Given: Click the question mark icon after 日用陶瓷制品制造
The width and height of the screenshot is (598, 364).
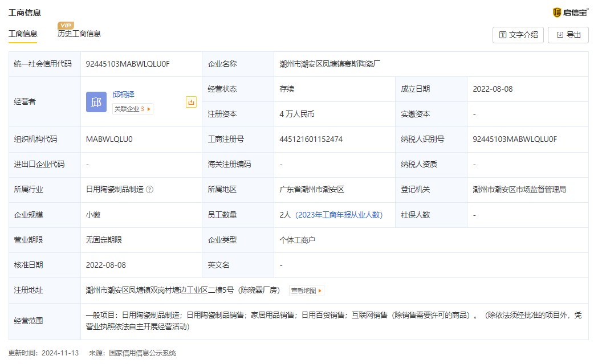Looking at the screenshot, I should [x=150, y=190].
